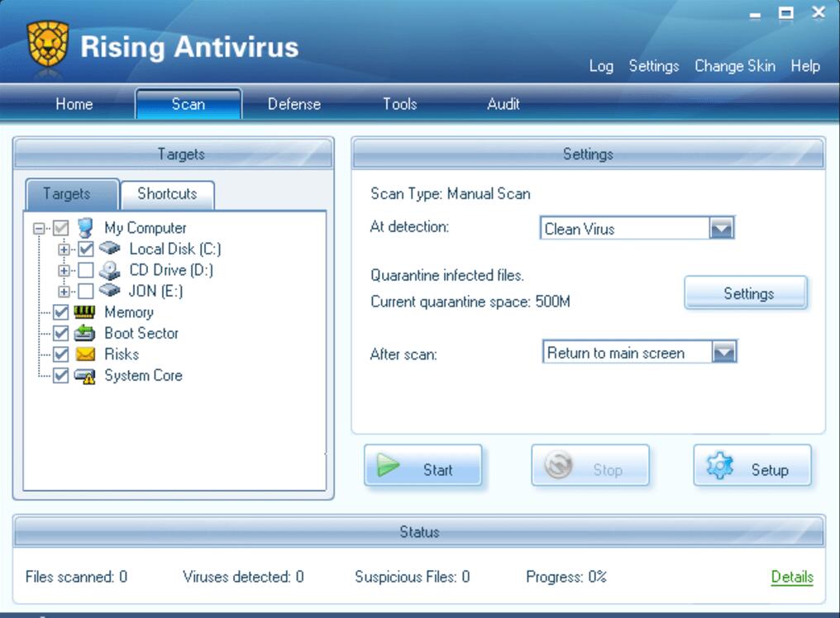The width and height of the screenshot is (840, 618).
Task: Click the Rising Antivirus lion shield logo
Action: (48, 45)
